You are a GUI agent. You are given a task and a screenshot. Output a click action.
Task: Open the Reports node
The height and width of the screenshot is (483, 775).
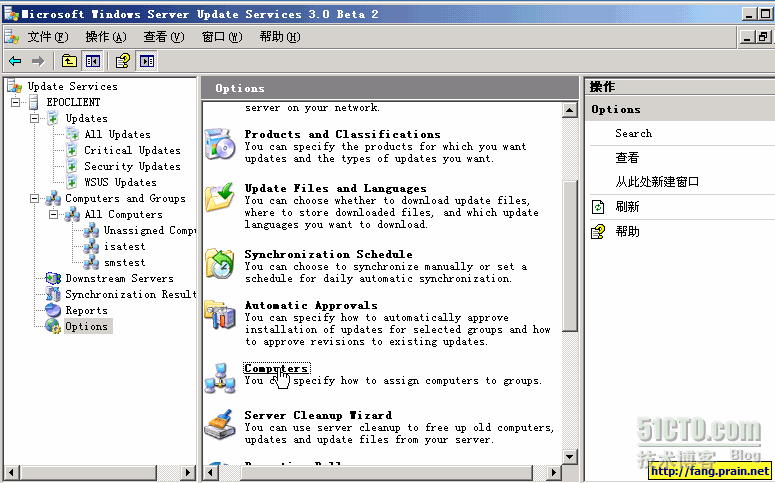click(x=86, y=310)
